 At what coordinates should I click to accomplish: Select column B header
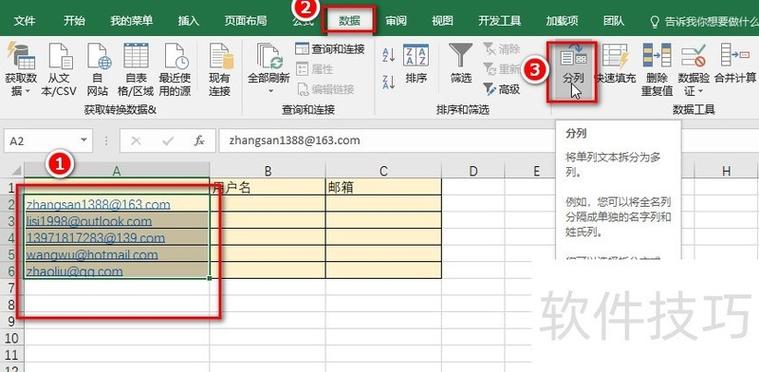click(x=268, y=170)
